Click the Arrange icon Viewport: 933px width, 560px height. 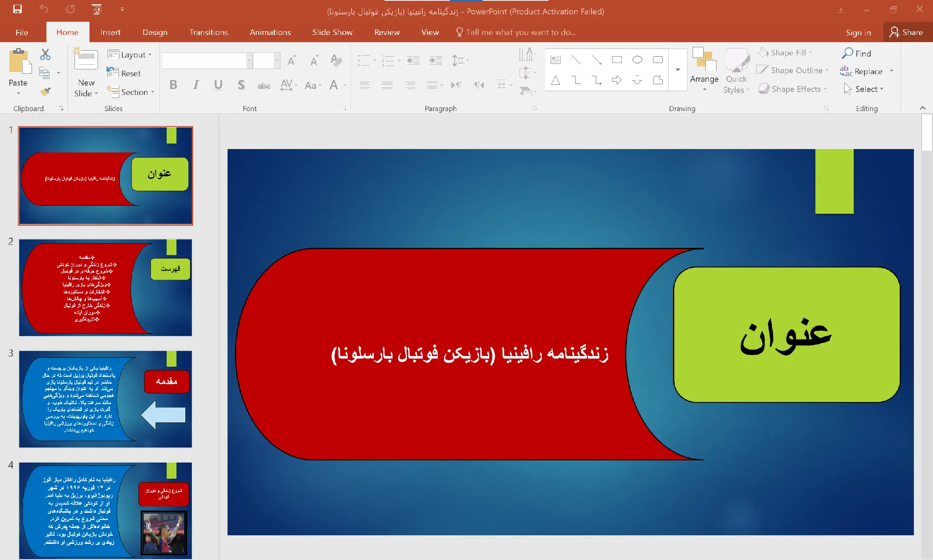tap(704, 58)
